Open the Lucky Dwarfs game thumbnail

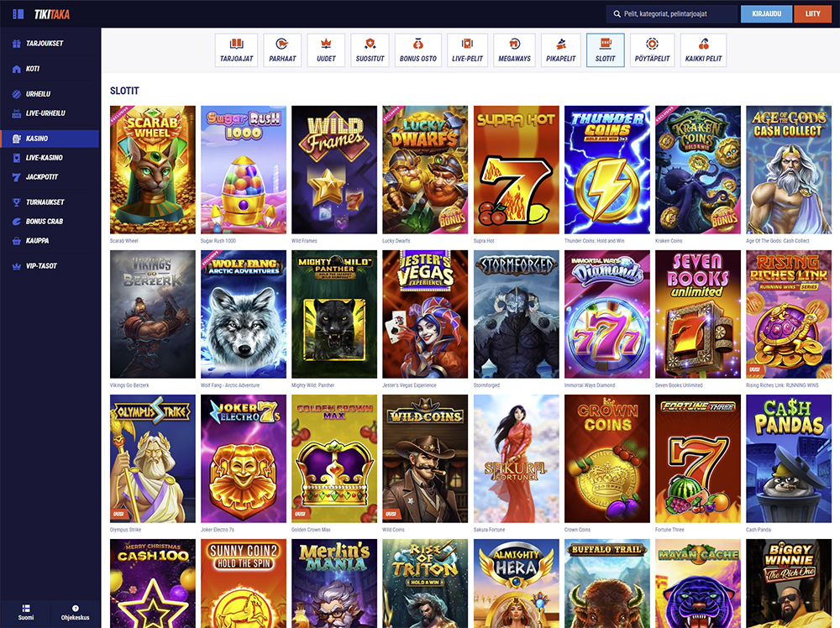click(x=425, y=170)
